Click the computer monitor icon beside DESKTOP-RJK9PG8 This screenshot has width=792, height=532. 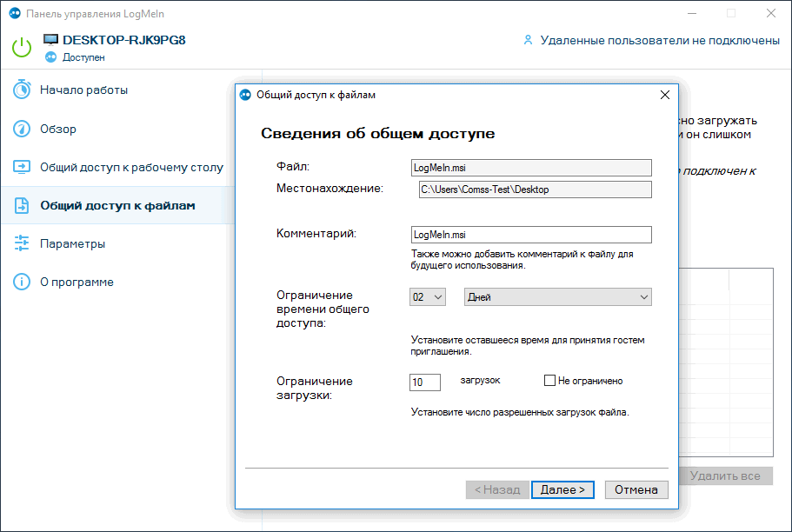[x=50, y=40]
